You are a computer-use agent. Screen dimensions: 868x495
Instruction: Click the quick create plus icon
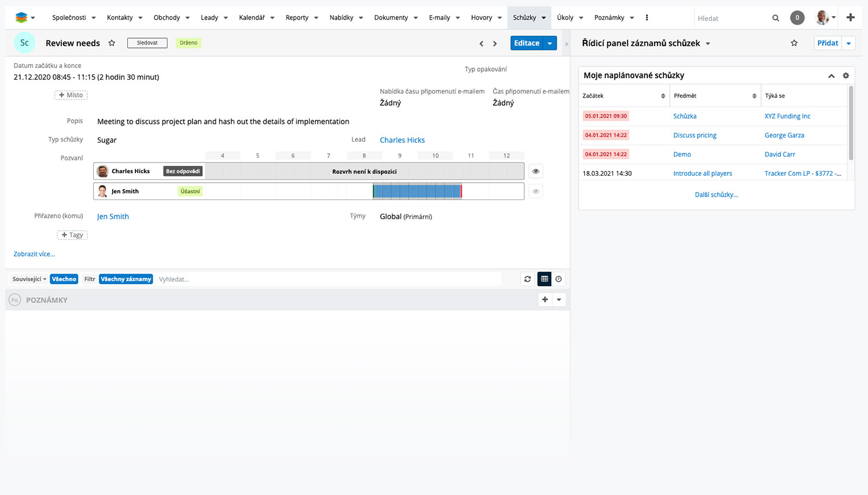pos(850,17)
